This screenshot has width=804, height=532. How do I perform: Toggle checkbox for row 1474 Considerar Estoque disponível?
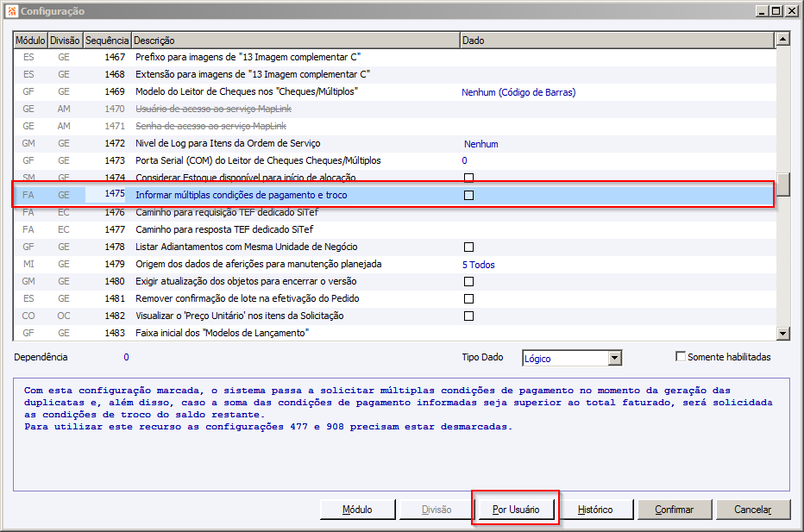pos(468,178)
